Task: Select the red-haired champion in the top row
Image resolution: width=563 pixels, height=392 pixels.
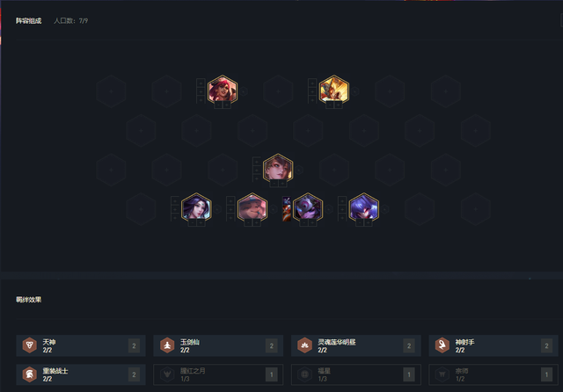Action: [x=223, y=90]
